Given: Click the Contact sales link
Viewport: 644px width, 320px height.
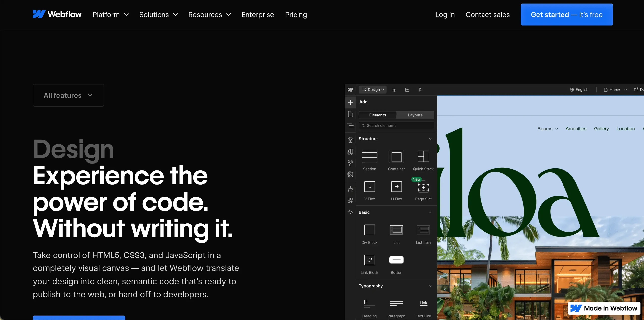Looking at the screenshot, I should 487,15.
